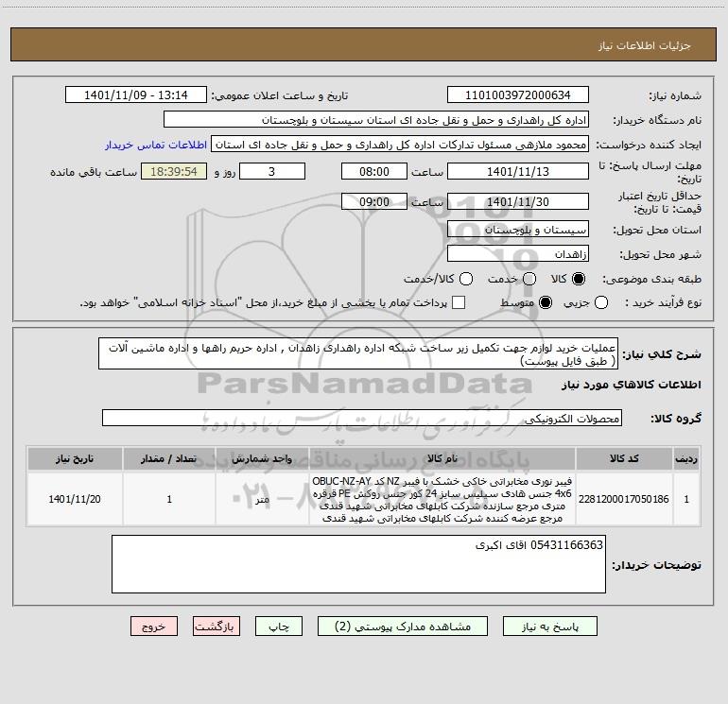Click the need number field 1101003972000634
The height and width of the screenshot is (704, 728).
(x=518, y=95)
